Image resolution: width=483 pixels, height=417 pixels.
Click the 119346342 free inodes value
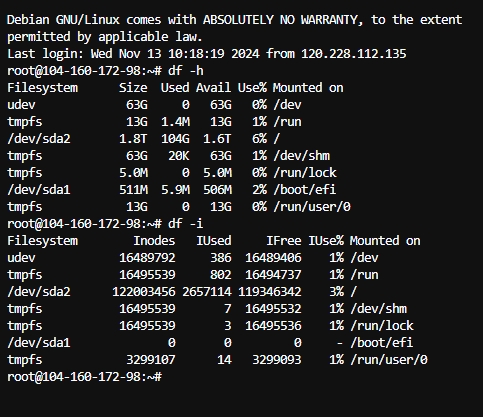point(270,292)
